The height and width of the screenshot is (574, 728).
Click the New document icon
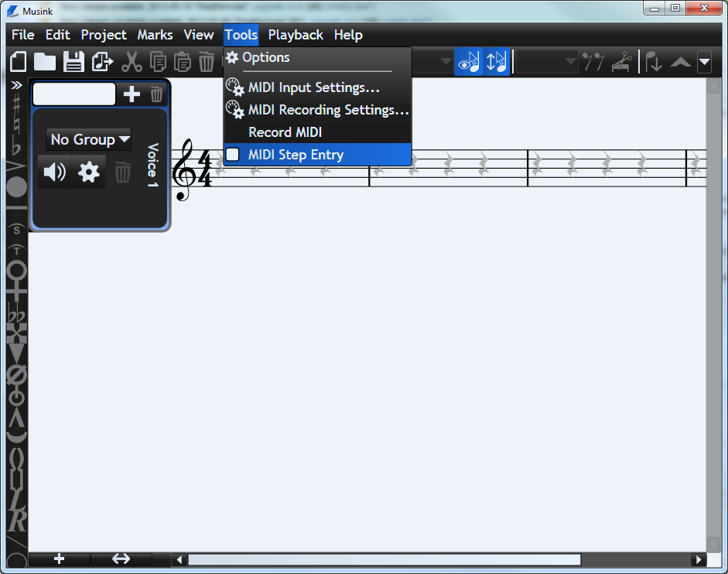coord(19,63)
